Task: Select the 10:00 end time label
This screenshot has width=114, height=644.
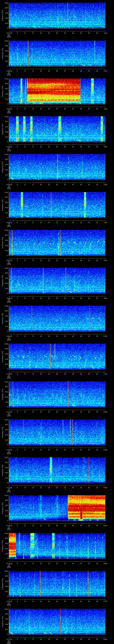Action: (x=105, y=336)
